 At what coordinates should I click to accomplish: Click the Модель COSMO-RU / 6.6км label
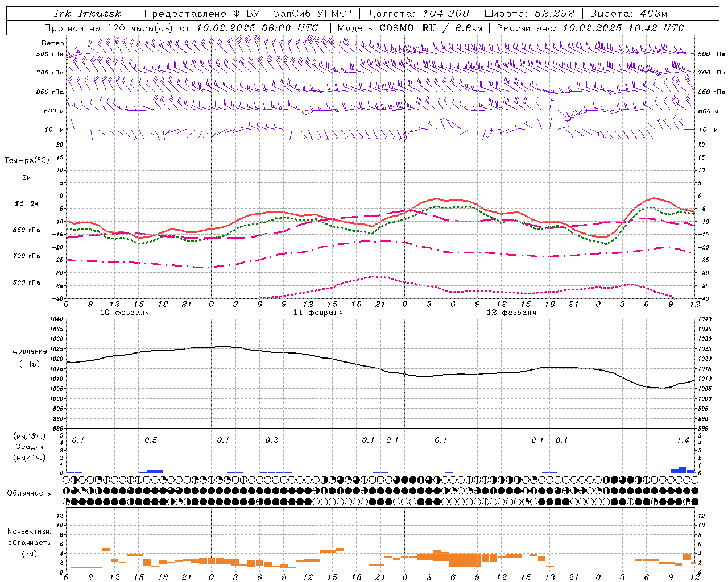click(410, 28)
